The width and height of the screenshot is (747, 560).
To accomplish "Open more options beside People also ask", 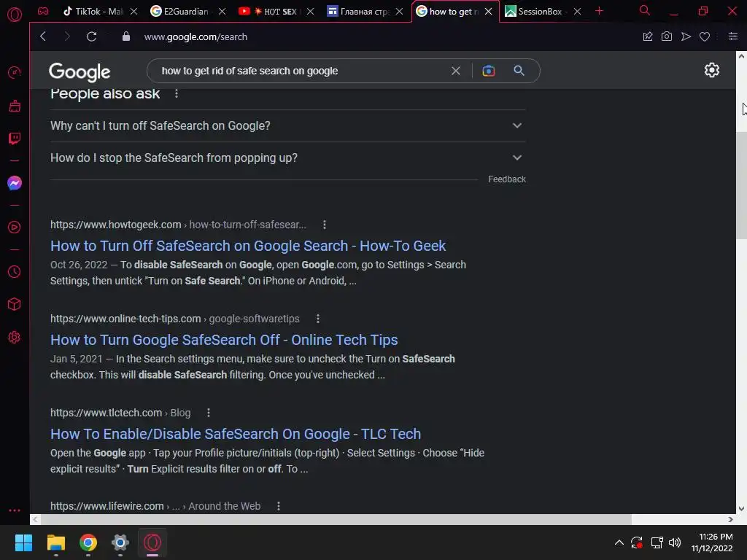I will (x=177, y=94).
